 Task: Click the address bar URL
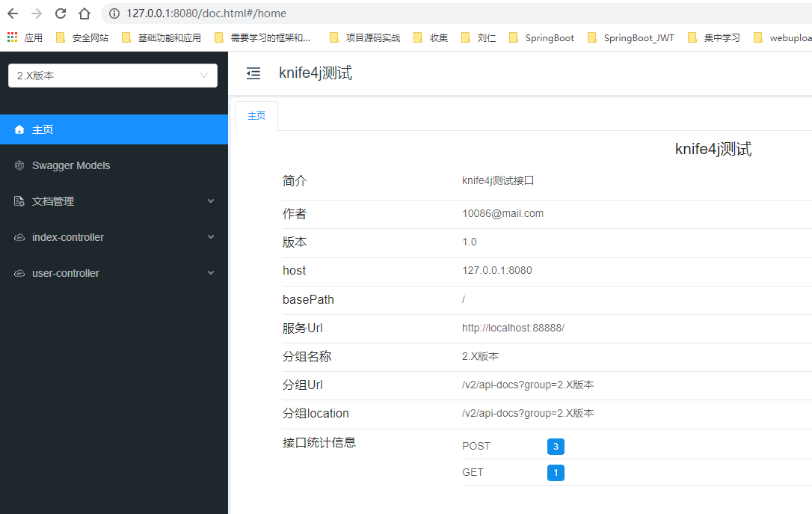[x=206, y=13]
